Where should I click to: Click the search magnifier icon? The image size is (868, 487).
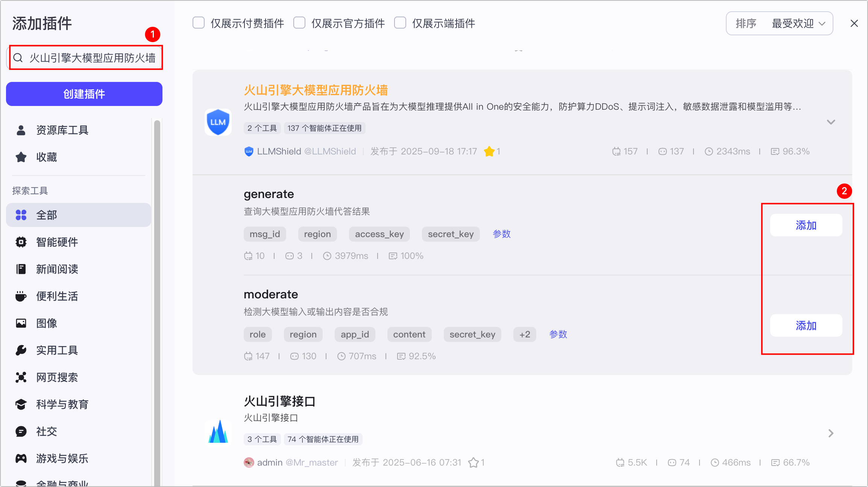[x=18, y=58]
